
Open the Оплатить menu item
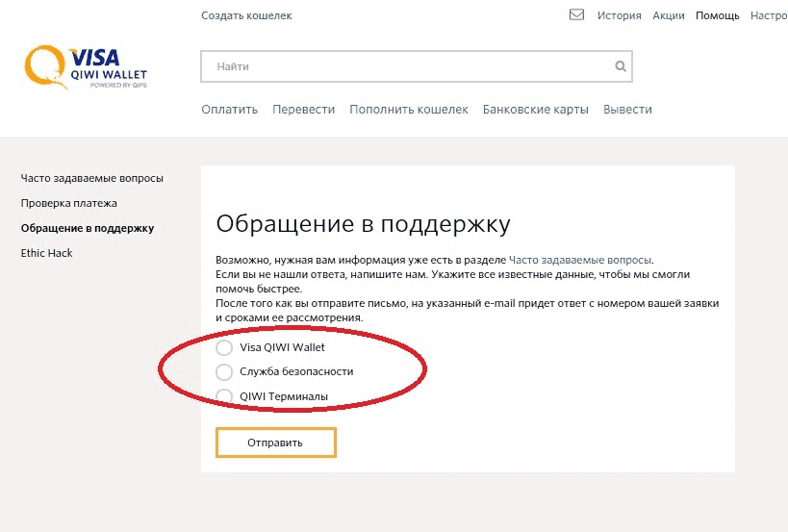point(230,110)
